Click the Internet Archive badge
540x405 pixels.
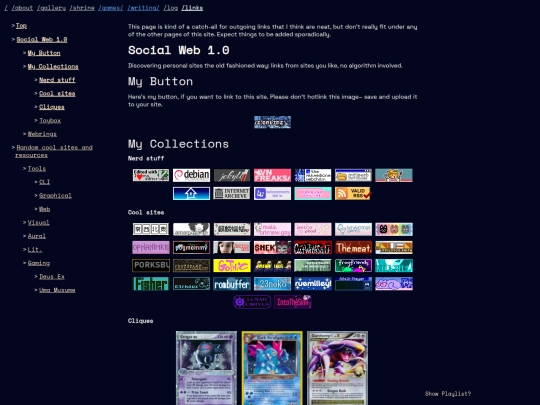[x=232, y=194]
